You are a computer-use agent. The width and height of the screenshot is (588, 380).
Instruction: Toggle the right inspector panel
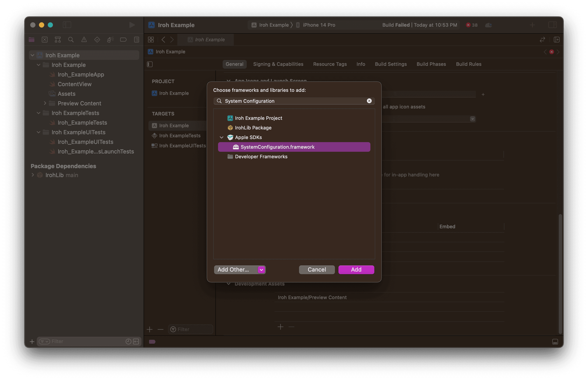click(x=552, y=25)
